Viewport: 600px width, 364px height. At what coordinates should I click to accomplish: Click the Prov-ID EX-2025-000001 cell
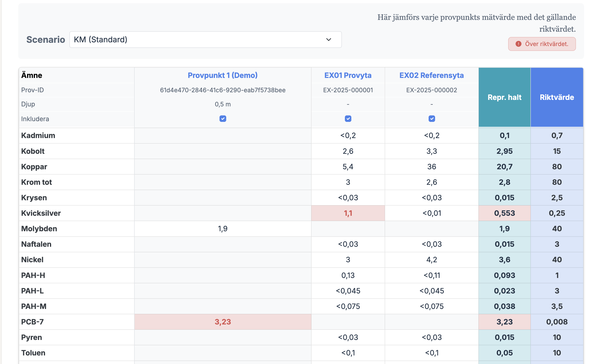pos(348,90)
